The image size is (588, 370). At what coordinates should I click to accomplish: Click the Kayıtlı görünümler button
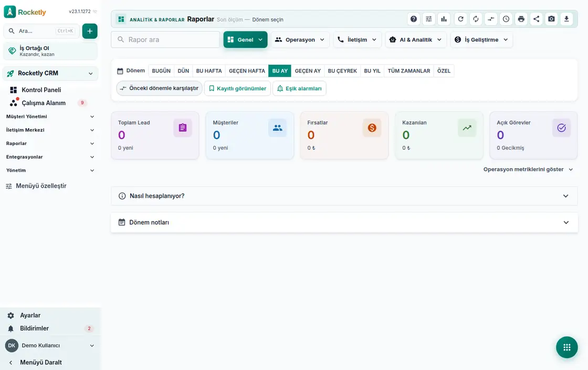coord(237,89)
